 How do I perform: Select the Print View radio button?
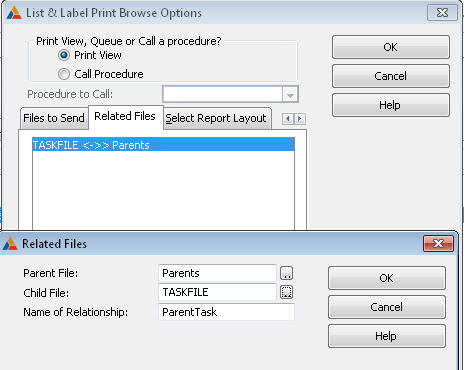coord(64,55)
